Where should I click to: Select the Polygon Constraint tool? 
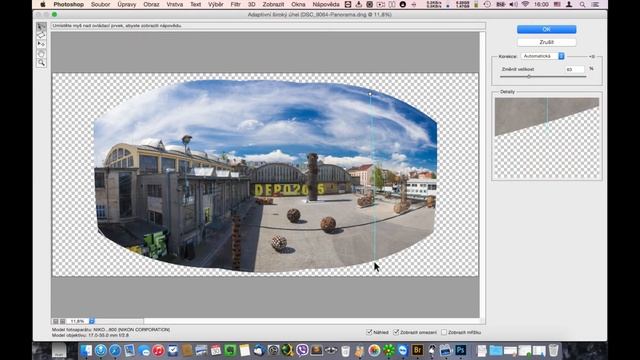pos(41,36)
